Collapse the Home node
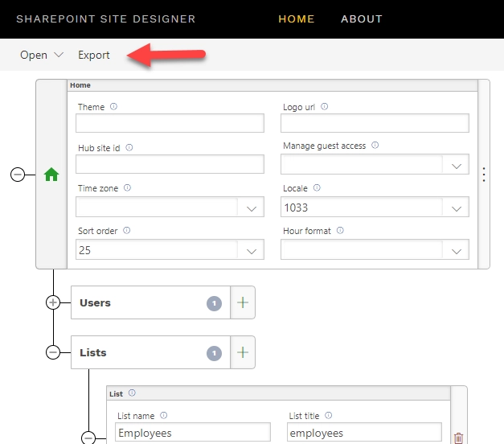 [x=18, y=175]
